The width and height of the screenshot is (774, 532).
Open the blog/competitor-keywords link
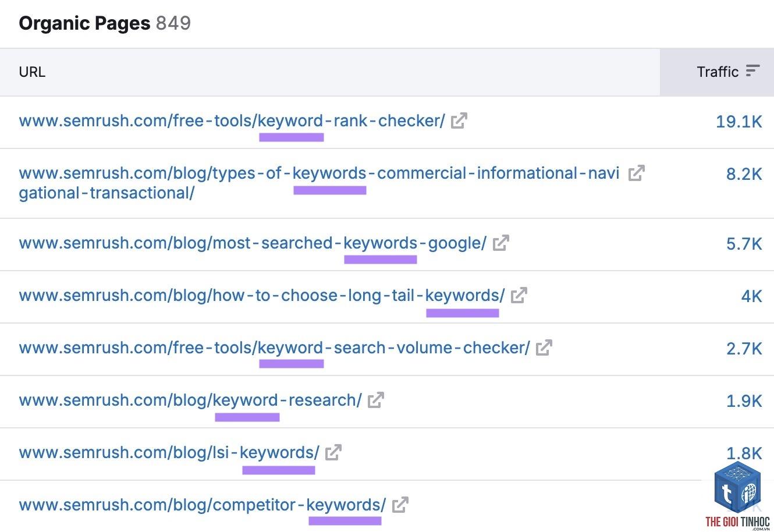(202, 505)
